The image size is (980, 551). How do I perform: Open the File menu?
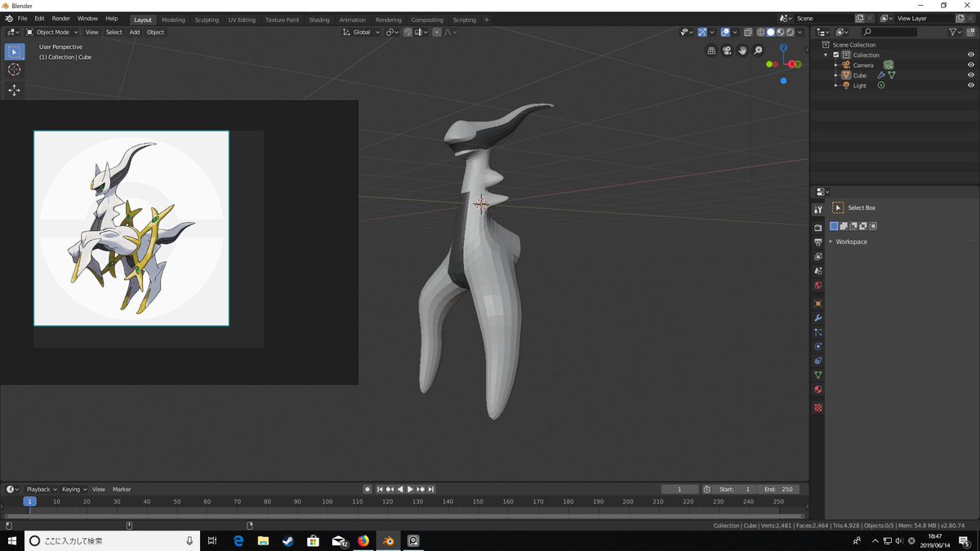pos(22,19)
